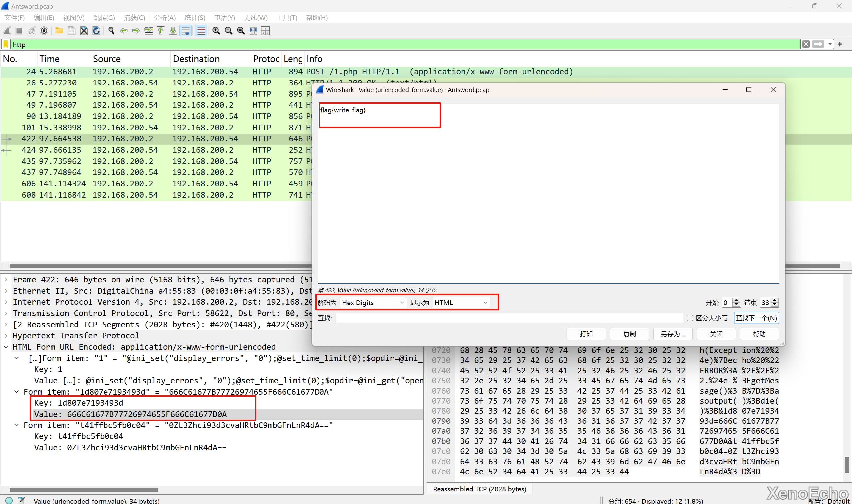Open the 分析(A) menu
This screenshot has width=852, height=504.
(165, 18)
